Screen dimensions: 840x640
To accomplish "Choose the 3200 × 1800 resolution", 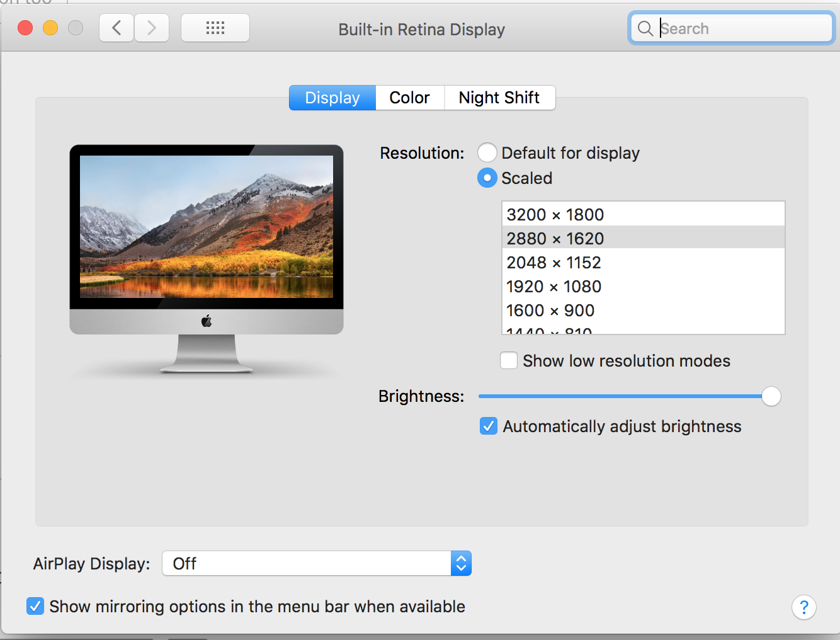I will pyautogui.click(x=644, y=215).
